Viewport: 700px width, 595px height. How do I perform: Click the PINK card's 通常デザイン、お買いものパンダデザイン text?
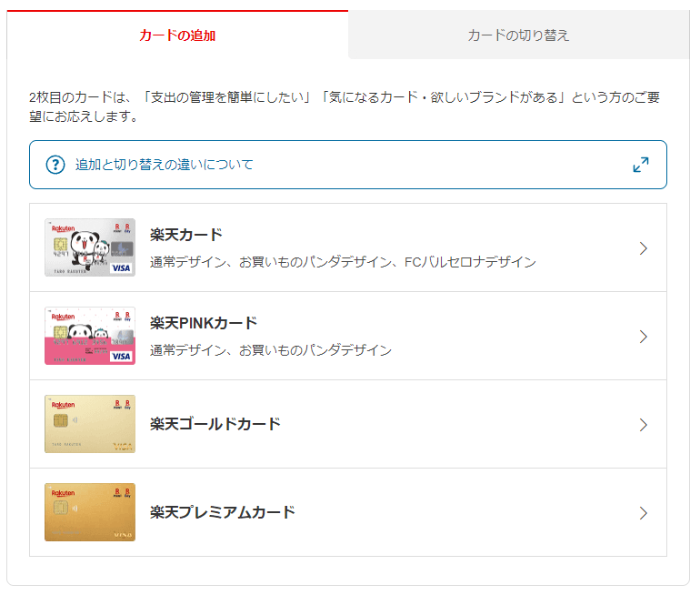tap(271, 350)
